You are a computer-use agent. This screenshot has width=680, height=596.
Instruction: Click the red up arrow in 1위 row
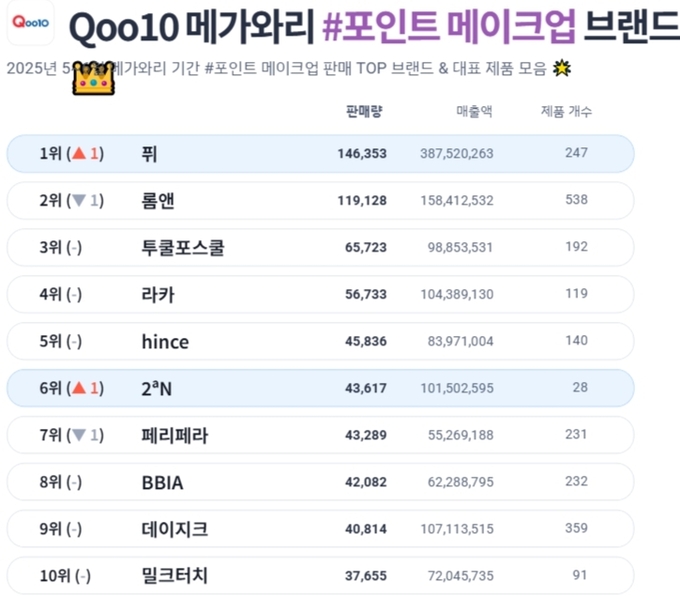pyautogui.click(x=79, y=153)
